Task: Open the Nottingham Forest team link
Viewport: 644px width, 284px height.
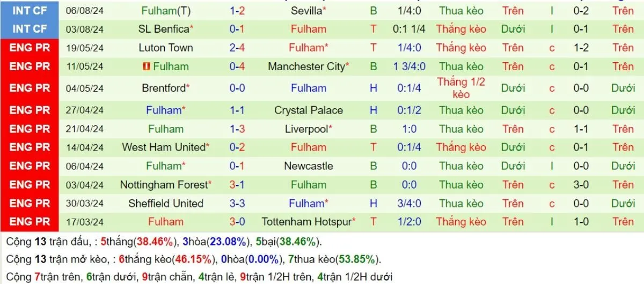Action: click(x=164, y=185)
